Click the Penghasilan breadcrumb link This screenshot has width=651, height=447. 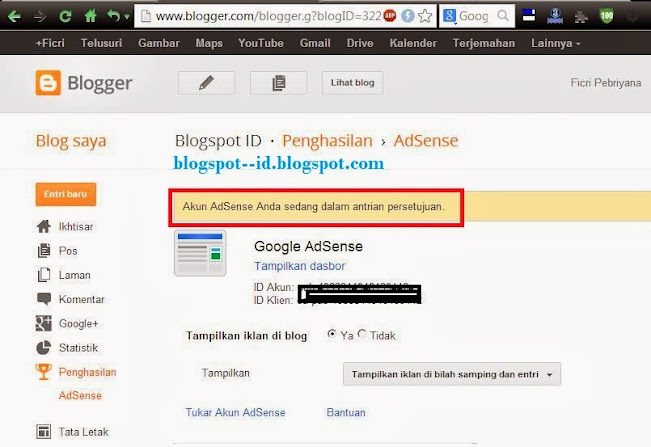pyautogui.click(x=327, y=141)
